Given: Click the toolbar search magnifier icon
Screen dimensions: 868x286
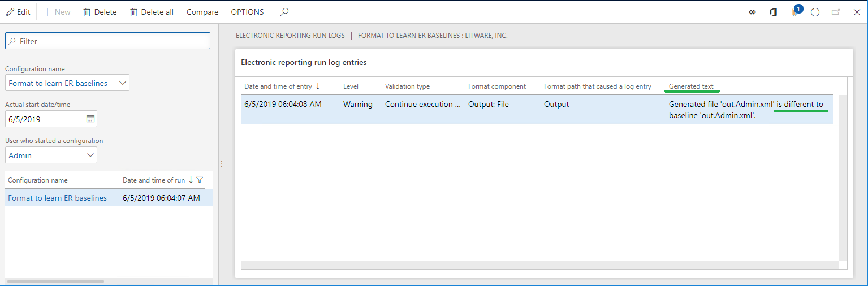Looking at the screenshot, I should (x=284, y=12).
